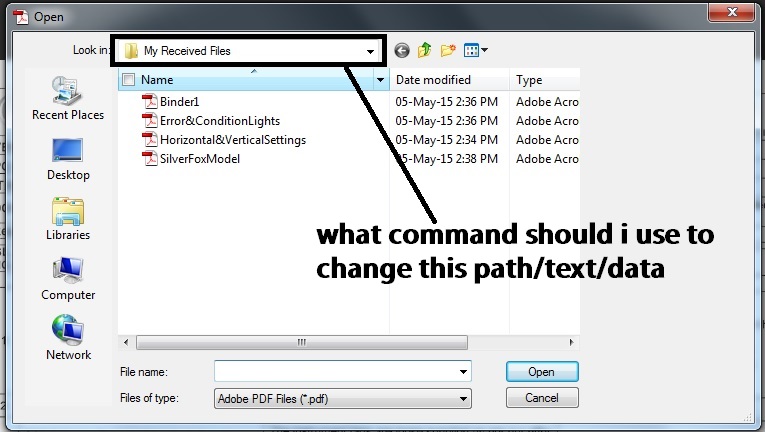Tick the select-all checkbox beside Name
765x432 pixels.
128,80
